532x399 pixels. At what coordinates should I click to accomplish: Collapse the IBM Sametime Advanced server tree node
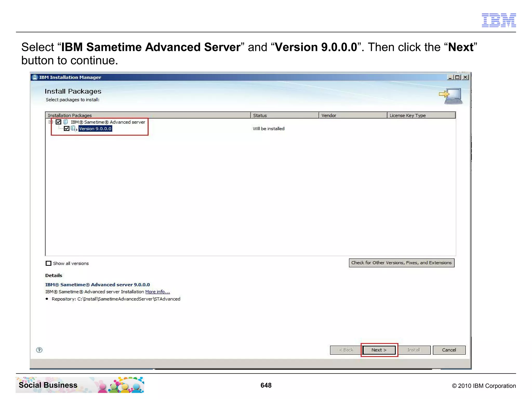[x=50, y=122]
